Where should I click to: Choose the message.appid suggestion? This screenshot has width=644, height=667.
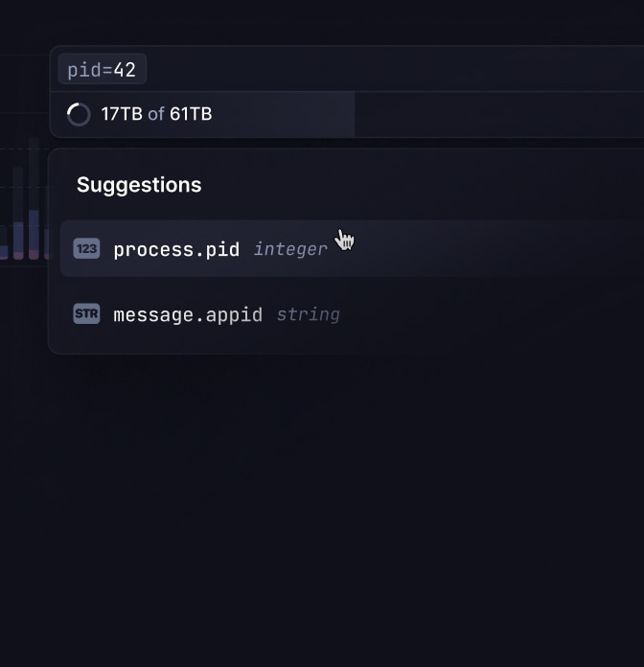188,314
